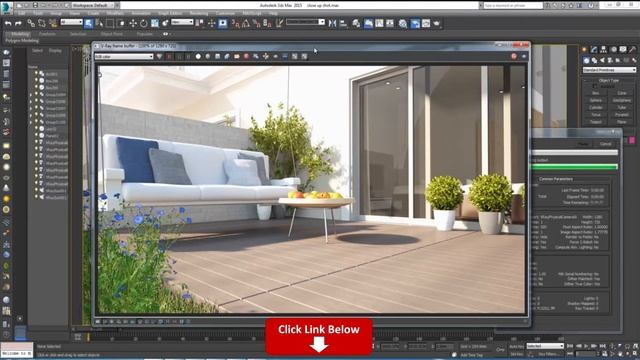Viewport: 640px width, 360px height.
Task: Open the Utilities hammer panel icon
Action: pyautogui.click(x=633, y=49)
